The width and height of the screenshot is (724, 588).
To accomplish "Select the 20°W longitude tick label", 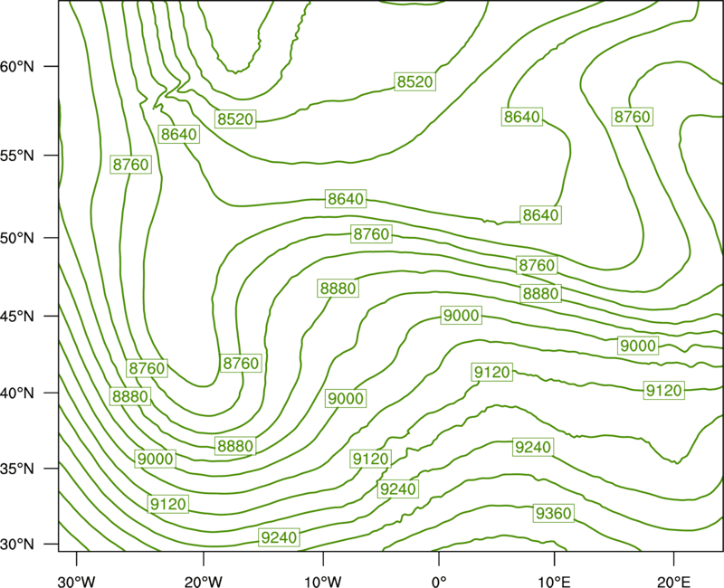I will pyautogui.click(x=203, y=581).
